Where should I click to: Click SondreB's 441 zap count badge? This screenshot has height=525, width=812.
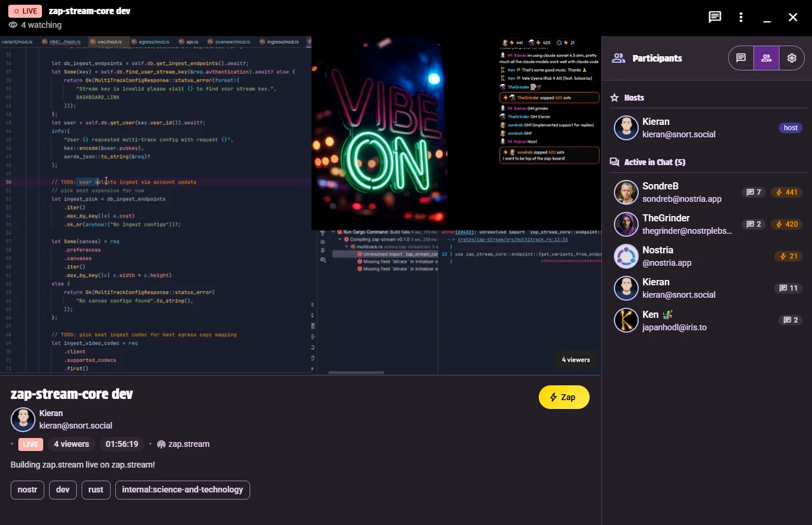[x=787, y=192]
